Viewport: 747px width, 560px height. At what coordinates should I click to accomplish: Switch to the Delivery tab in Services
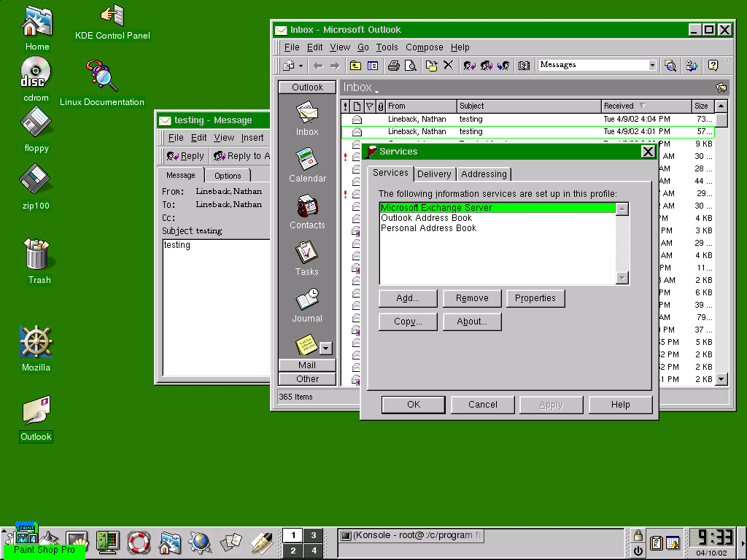click(x=434, y=174)
